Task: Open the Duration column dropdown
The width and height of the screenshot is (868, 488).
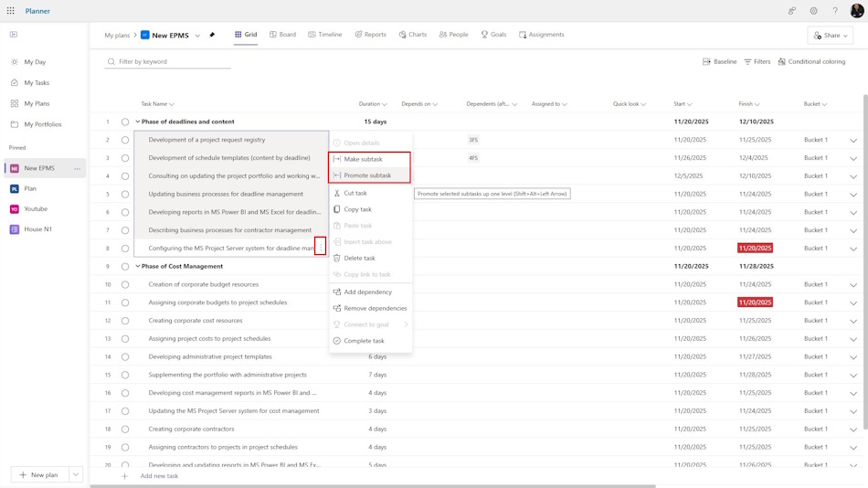Action: click(384, 104)
